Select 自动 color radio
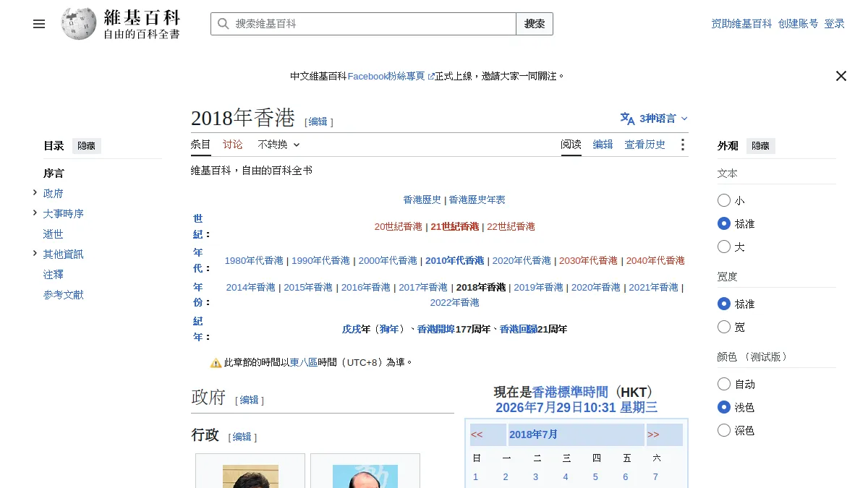Screen dimensions: 868x488 tap(724, 384)
